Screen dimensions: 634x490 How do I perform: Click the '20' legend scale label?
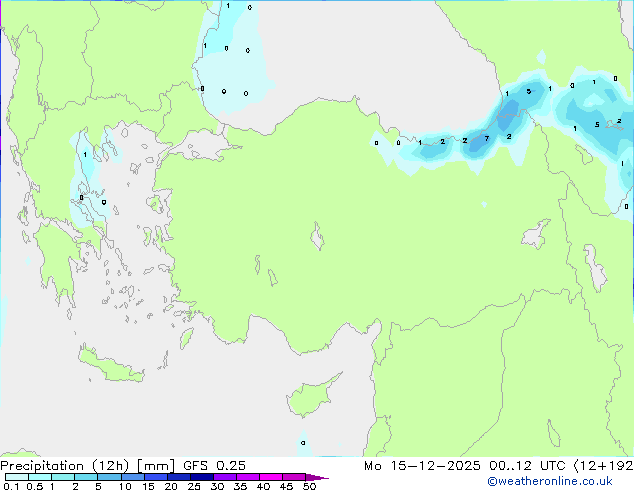point(171,486)
